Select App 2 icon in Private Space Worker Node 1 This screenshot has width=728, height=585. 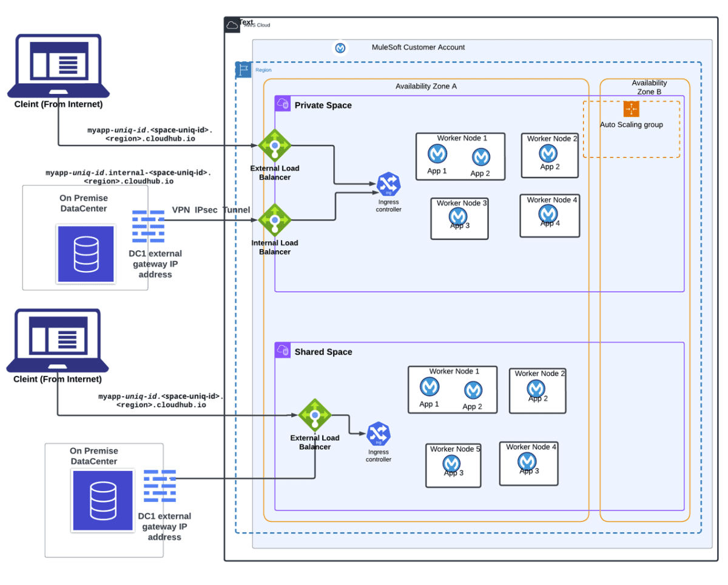481,157
